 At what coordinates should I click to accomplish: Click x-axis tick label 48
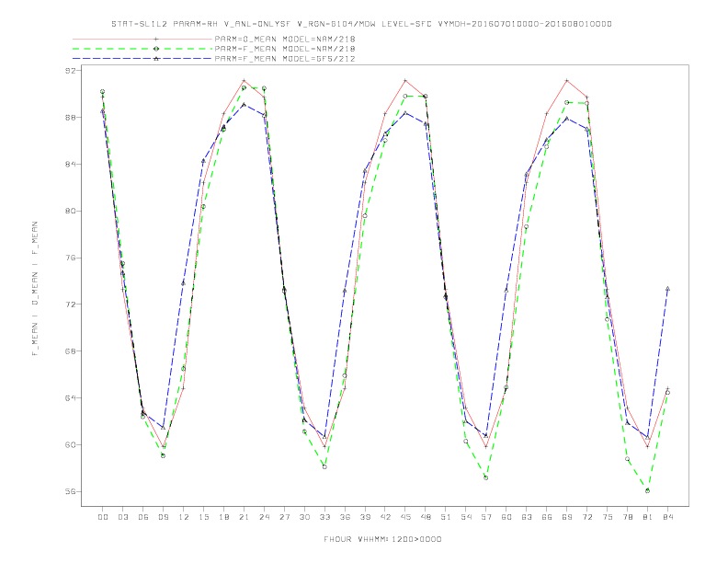[x=426, y=517]
